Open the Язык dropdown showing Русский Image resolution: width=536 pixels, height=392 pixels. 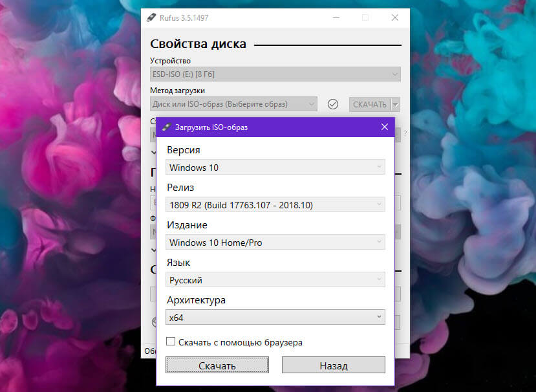(275, 280)
